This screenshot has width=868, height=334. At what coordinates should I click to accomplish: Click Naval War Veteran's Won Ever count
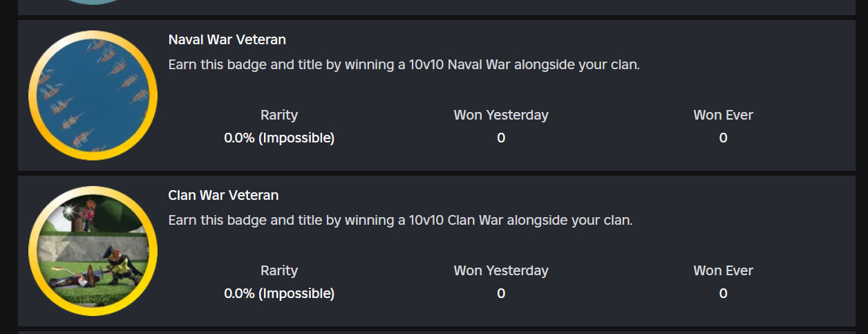[x=723, y=138]
